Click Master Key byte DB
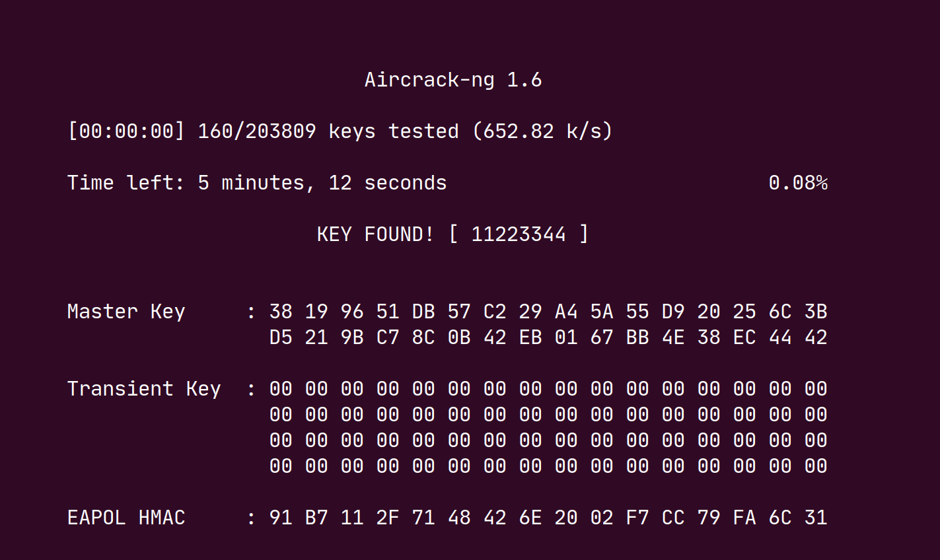This screenshot has height=560, width=940. (x=423, y=312)
